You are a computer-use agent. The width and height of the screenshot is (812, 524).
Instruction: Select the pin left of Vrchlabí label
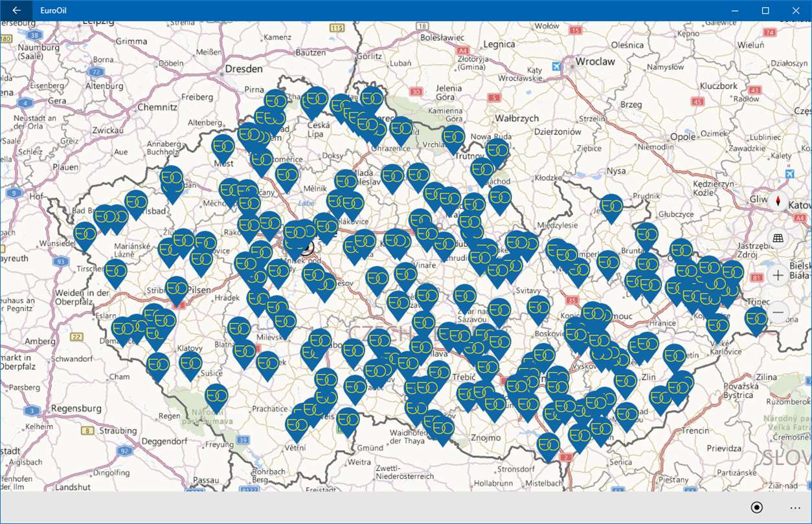(401, 130)
